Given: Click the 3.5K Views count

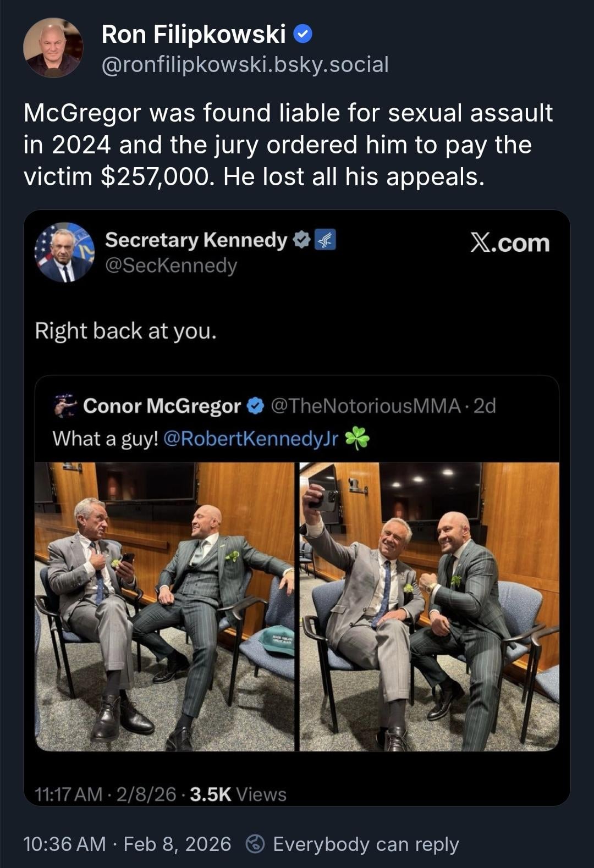Looking at the screenshot, I should (238, 794).
